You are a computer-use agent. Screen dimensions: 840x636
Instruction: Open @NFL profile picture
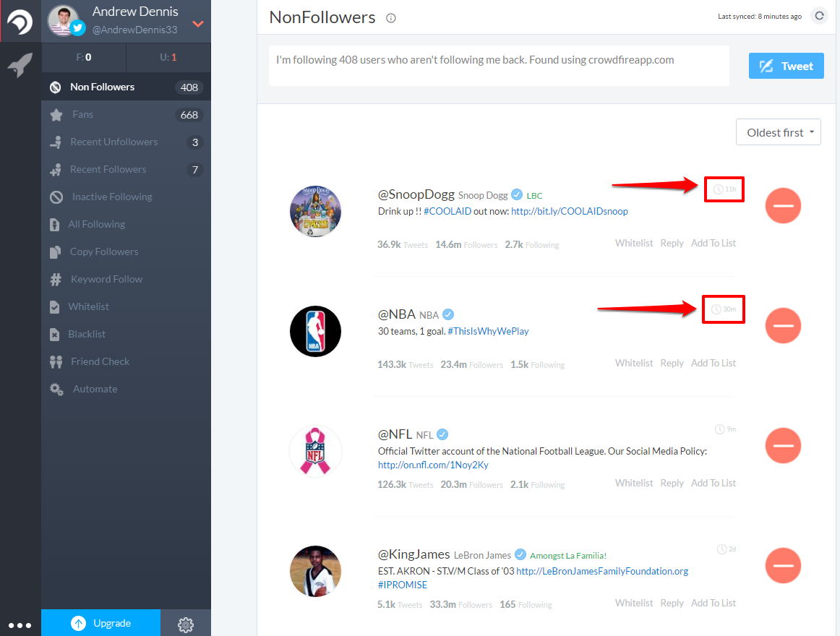(315, 452)
